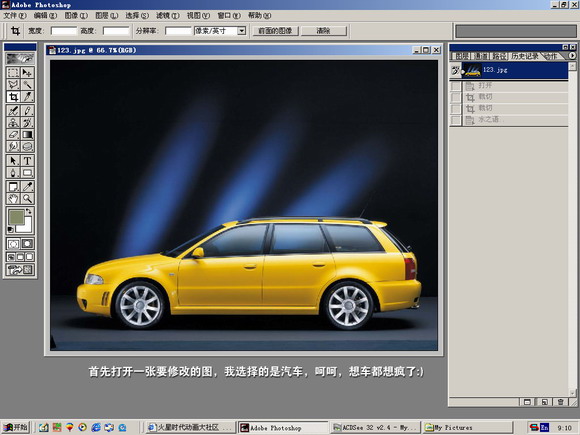Select the Gradient tool
This screenshot has width=580, height=435.
tap(27, 135)
